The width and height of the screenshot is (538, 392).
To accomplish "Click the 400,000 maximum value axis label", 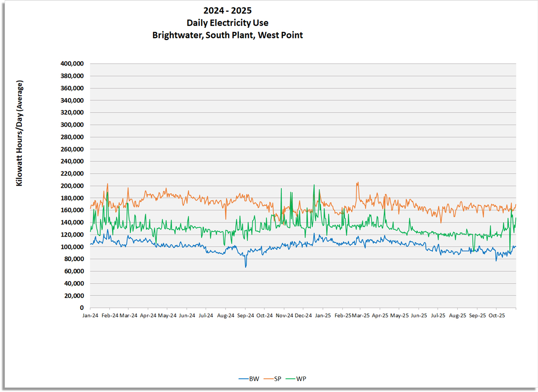I will click(x=73, y=63).
